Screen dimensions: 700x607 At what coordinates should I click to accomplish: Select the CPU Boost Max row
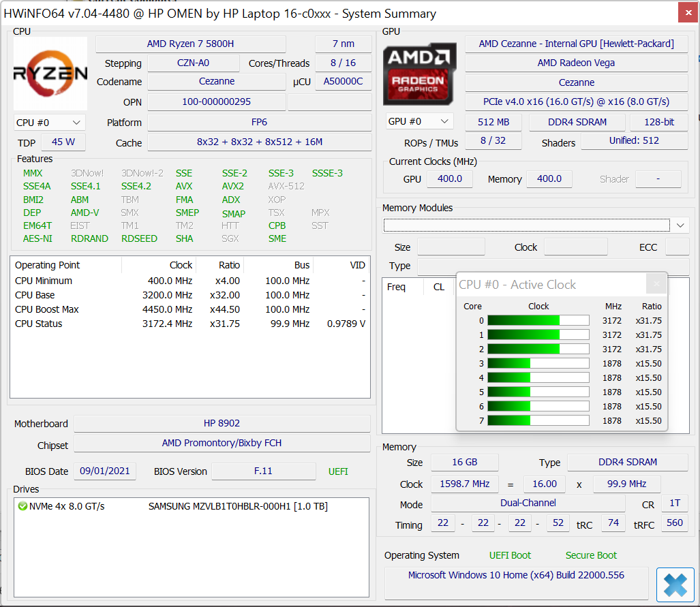pos(190,309)
